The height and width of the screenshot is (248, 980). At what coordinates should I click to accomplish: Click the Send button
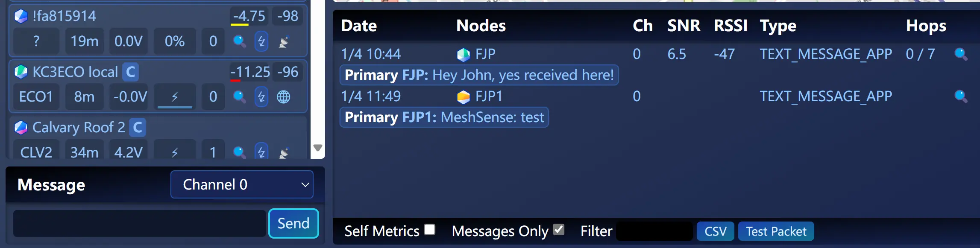293,223
